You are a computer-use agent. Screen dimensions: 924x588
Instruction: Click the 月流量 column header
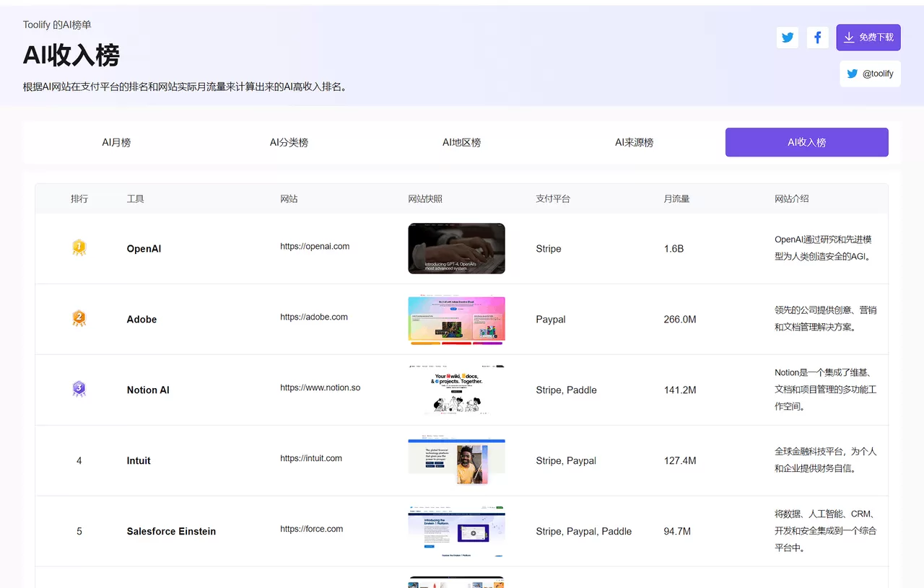point(676,198)
